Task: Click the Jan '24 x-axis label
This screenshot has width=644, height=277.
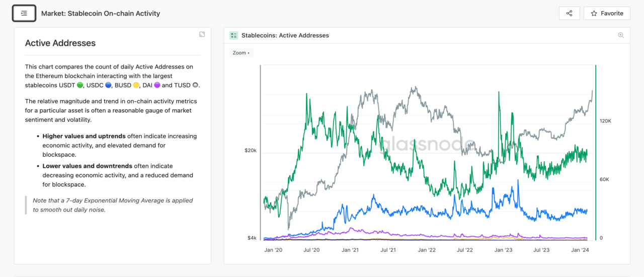Action: click(x=580, y=250)
